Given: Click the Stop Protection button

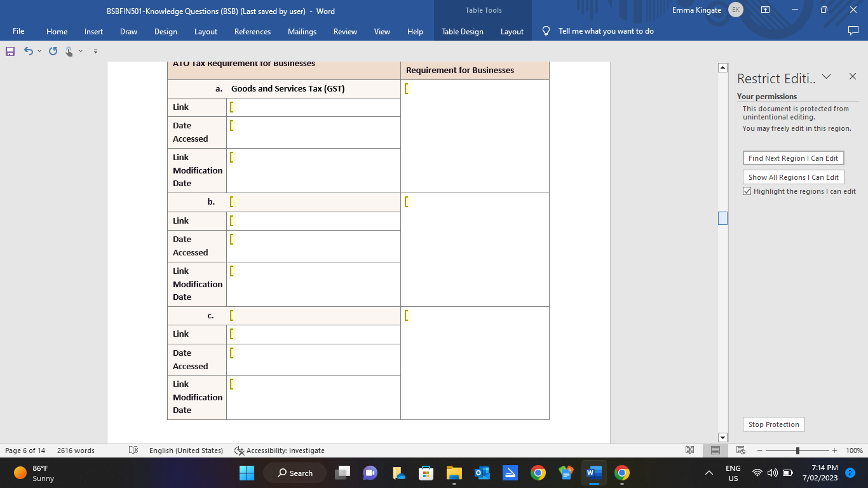Looking at the screenshot, I should (773, 424).
